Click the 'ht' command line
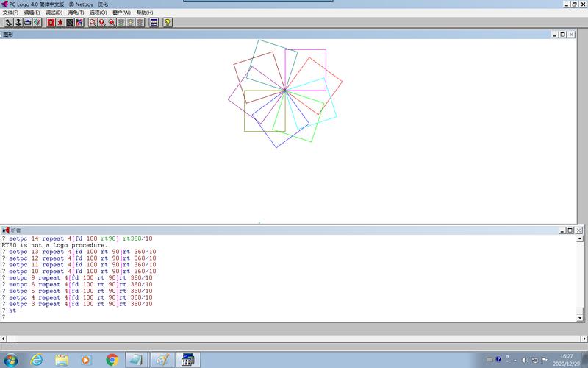This screenshot has height=368, width=588. tap(9, 311)
